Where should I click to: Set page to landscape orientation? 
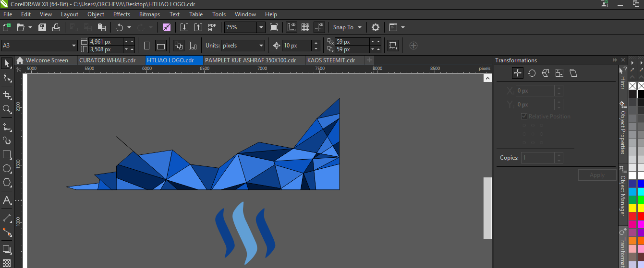tap(161, 46)
